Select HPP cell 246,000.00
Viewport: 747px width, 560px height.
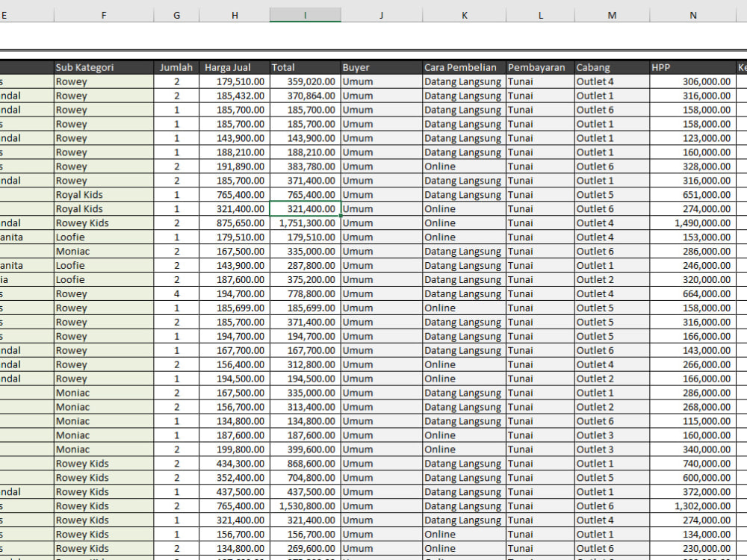click(692, 265)
